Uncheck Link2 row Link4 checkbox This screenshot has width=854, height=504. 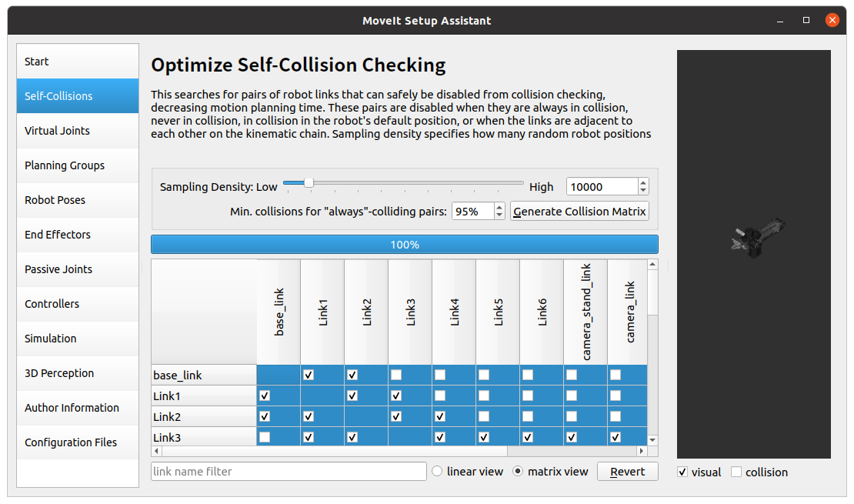(x=440, y=416)
